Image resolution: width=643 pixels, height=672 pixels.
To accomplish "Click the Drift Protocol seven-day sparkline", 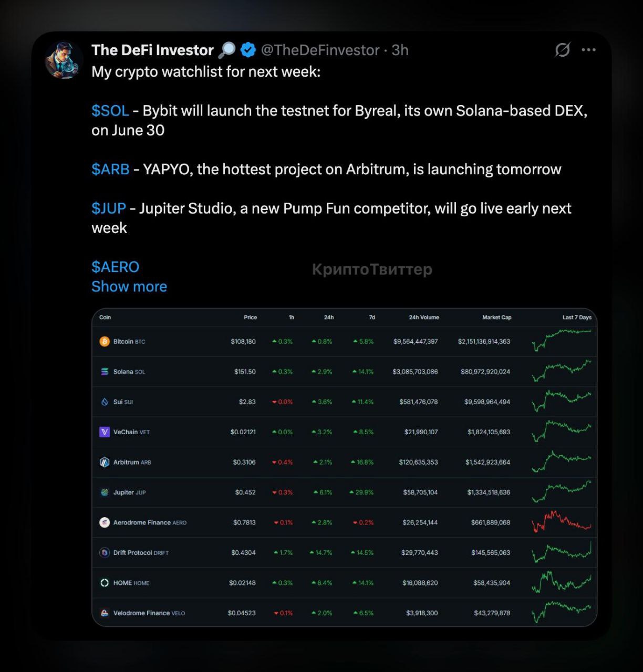I will [562, 552].
